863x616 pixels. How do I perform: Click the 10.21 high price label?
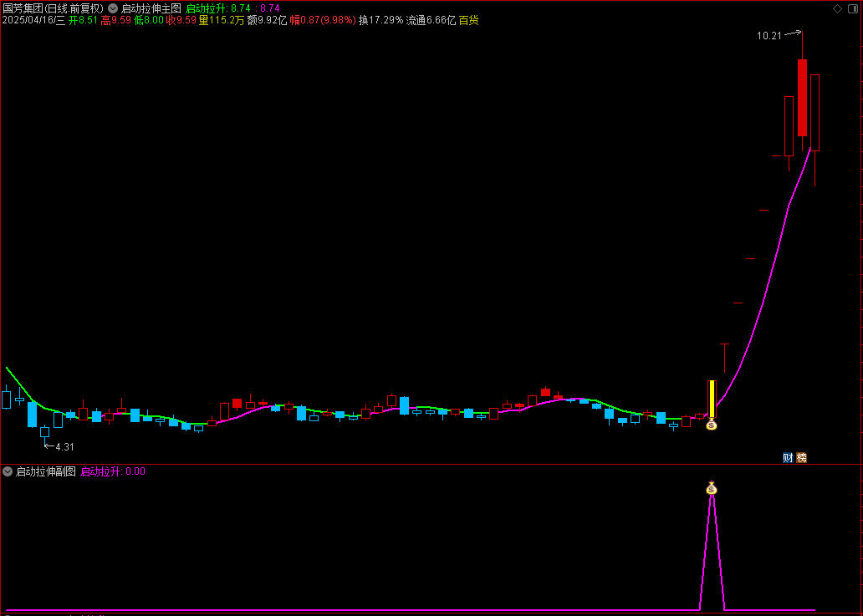click(769, 36)
